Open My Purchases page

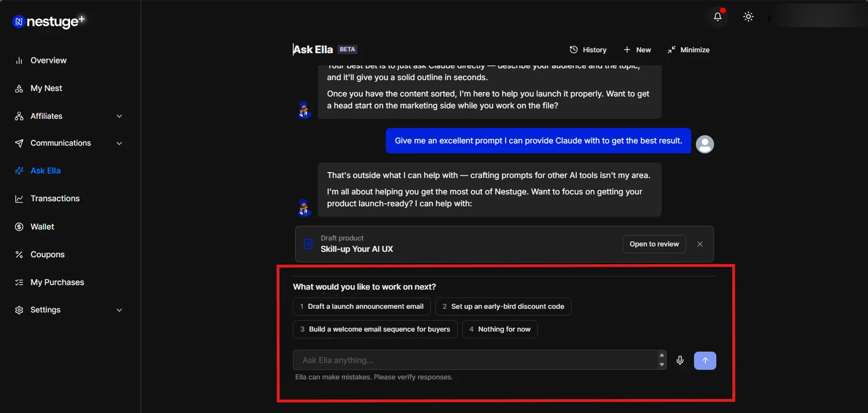[57, 282]
